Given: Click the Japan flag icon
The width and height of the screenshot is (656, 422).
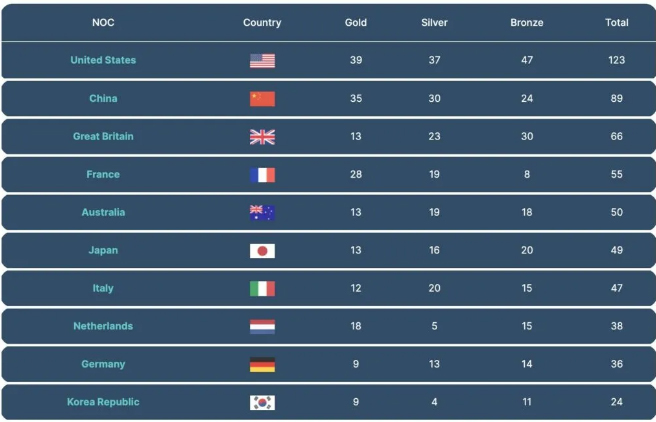Looking at the screenshot, I should 262,251.
